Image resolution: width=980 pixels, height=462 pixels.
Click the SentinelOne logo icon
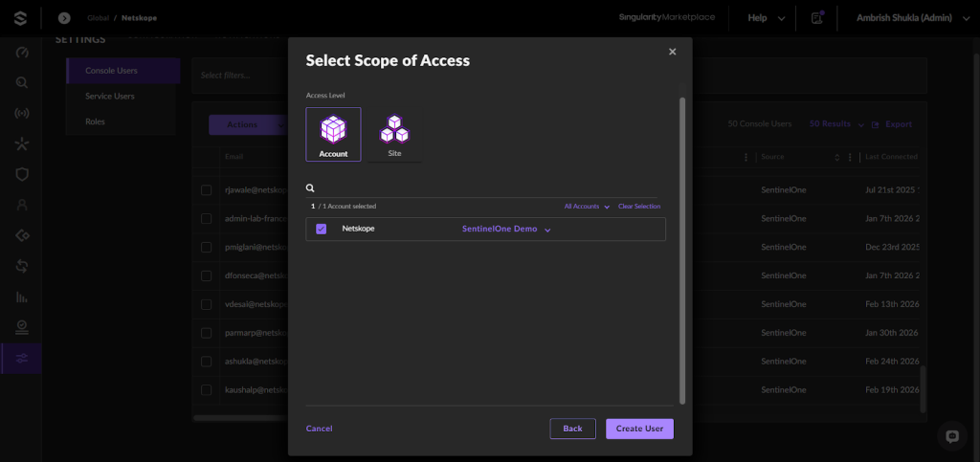[x=21, y=18]
